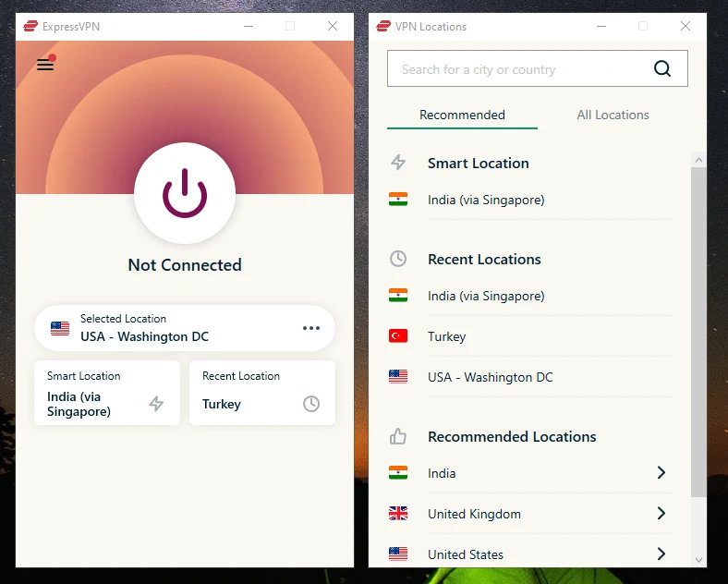Click the India flag in Recommended Locations
The image size is (728, 584).
point(398,472)
